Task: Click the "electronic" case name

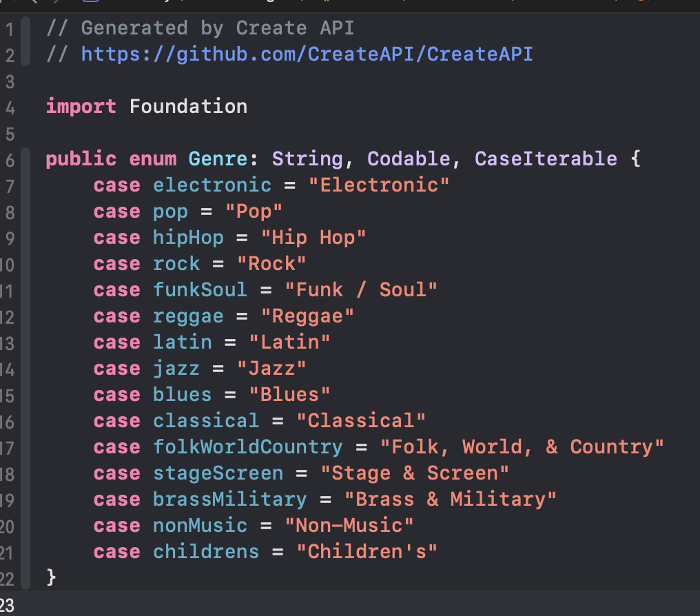Action: point(212,185)
